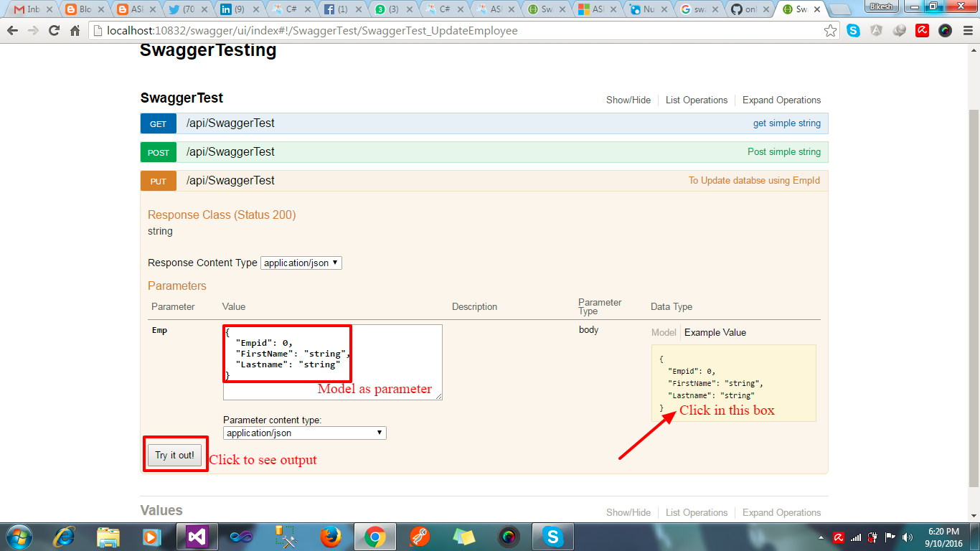Image resolution: width=980 pixels, height=551 pixels.
Task: Open the AngularJS extension icon
Action: pos(875,30)
